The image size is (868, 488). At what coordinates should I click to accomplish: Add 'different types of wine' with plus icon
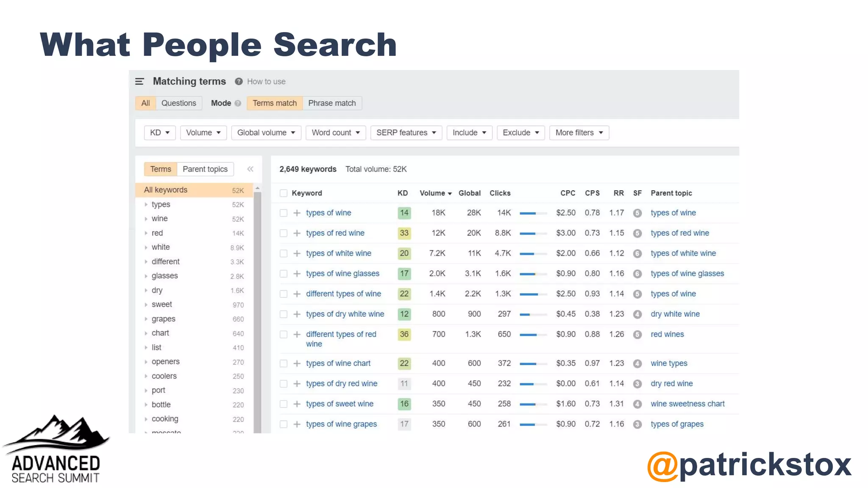click(297, 294)
